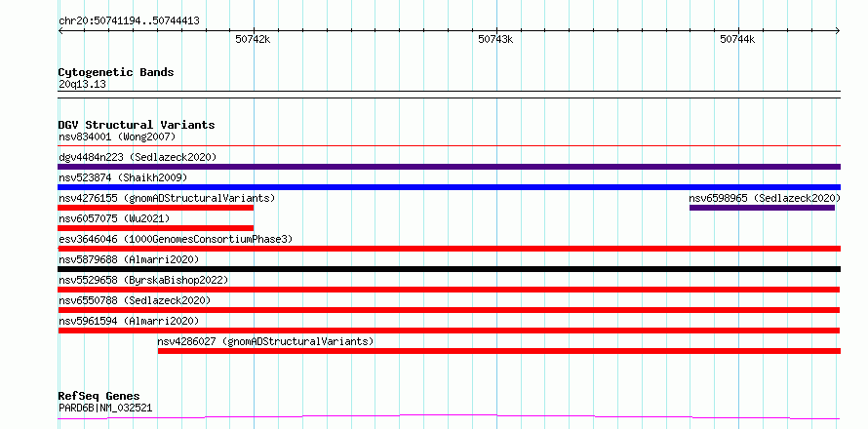Click the red nsv5529658 variant bar
The height and width of the screenshot is (429, 868).
click(x=449, y=290)
